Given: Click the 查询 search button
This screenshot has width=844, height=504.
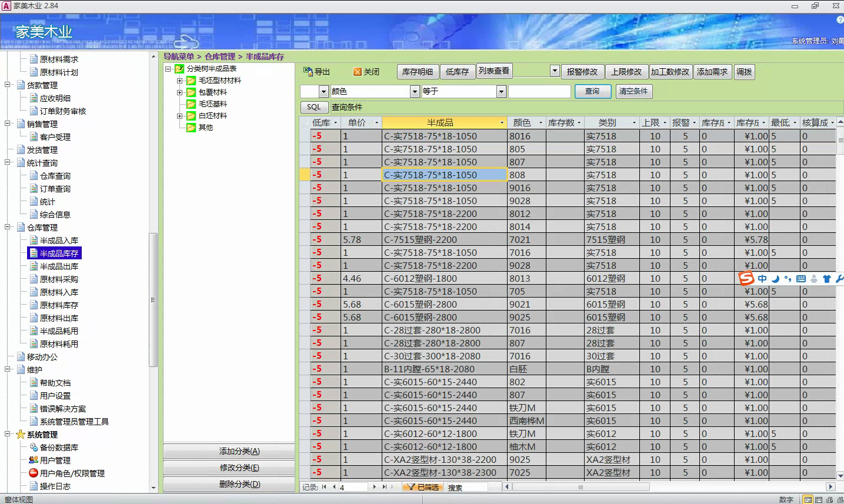Looking at the screenshot, I should pos(592,91).
